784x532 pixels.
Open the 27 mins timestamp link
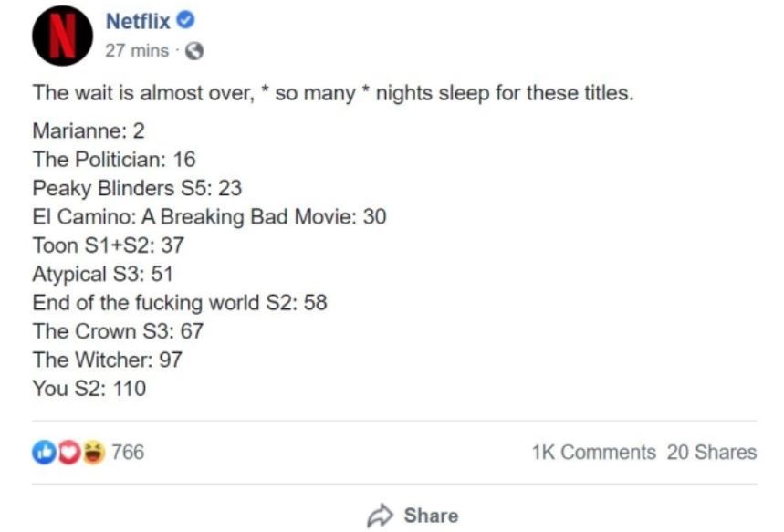[x=137, y=50]
